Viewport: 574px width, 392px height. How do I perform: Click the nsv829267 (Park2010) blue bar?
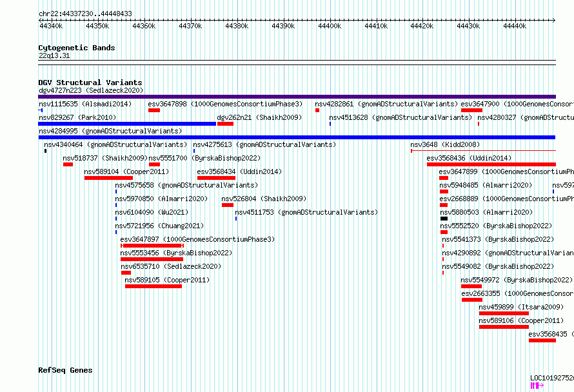tap(127, 124)
